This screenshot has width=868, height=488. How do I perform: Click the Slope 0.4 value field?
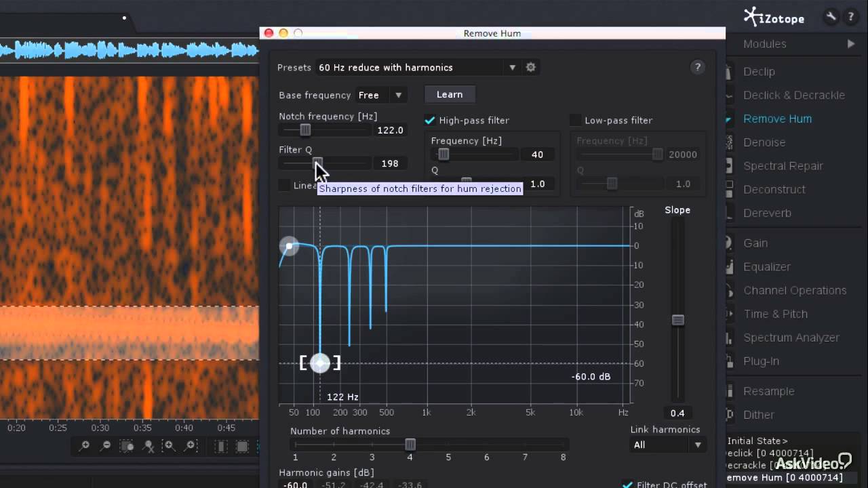click(x=677, y=413)
